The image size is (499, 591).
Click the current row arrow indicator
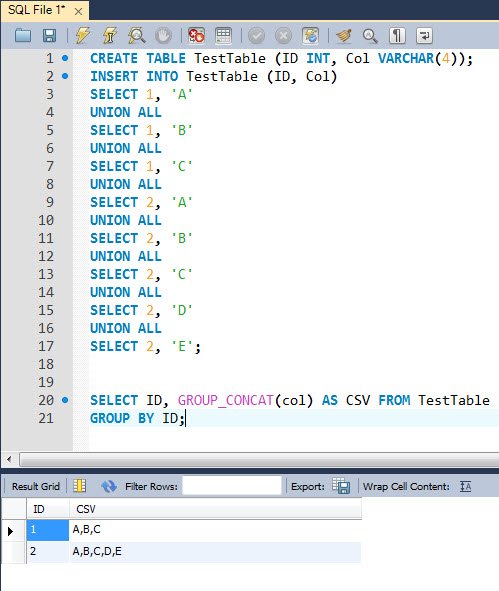11,531
